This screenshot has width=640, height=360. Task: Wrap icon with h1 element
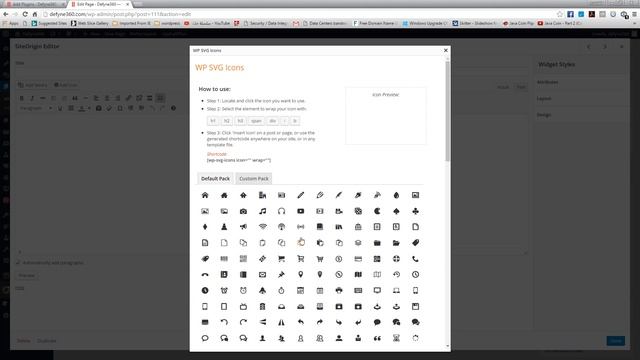(213, 121)
